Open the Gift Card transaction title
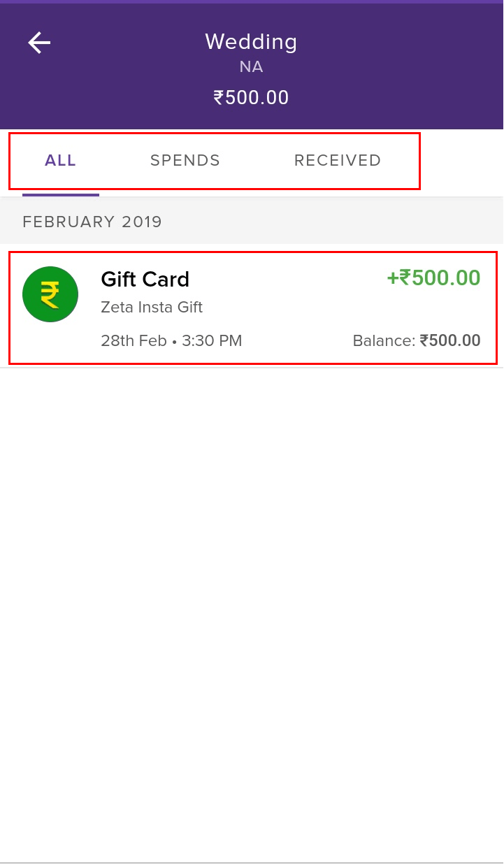504x864 pixels. coord(145,279)
